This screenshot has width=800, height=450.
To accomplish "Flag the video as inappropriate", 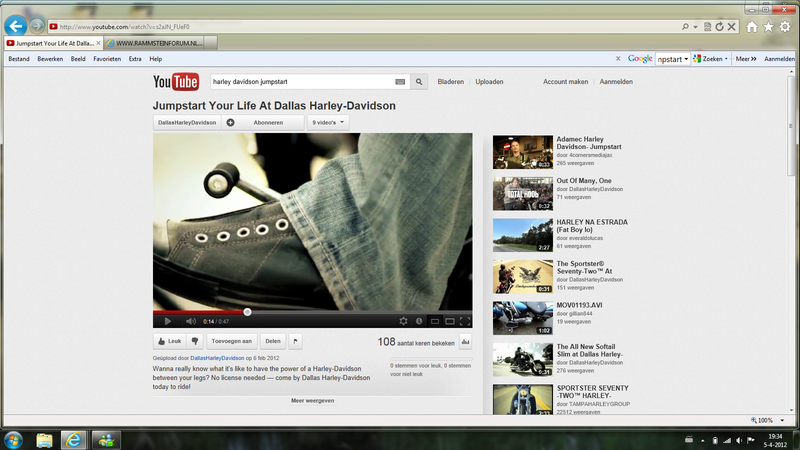I will [x=295, y=341].
